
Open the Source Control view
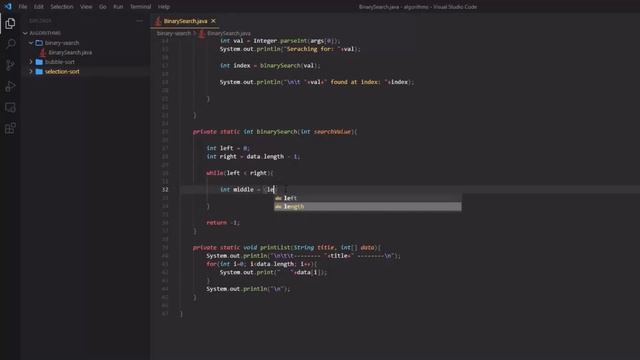tap(10, 65)
